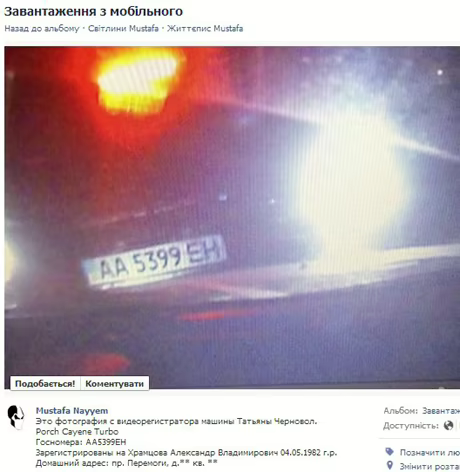Go back via Назад до альбому link

click(x=42, y=29)
